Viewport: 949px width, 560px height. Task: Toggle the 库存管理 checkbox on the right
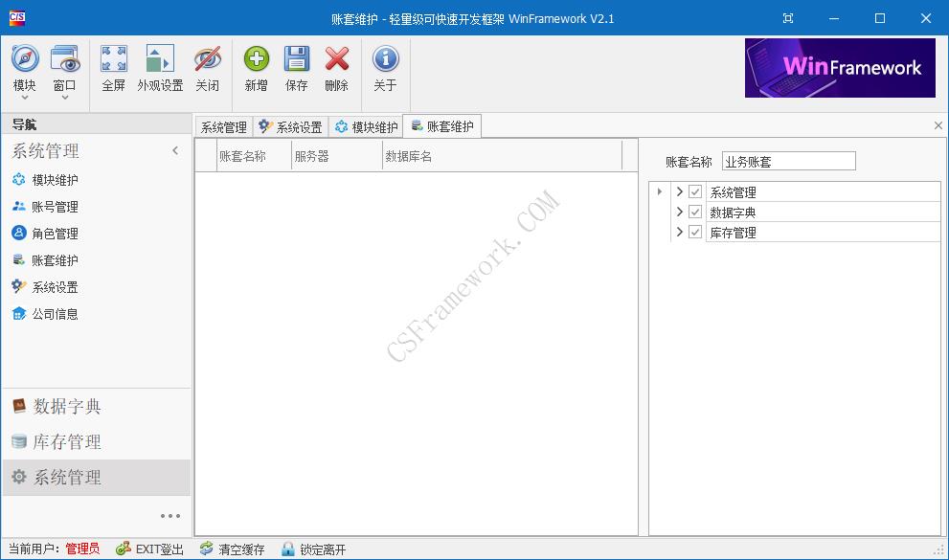[695, 231]
